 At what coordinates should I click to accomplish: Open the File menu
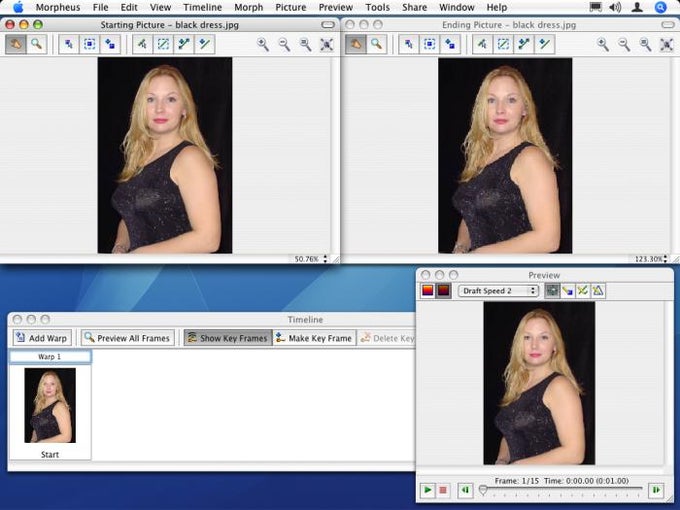click(x=100, y=7)
